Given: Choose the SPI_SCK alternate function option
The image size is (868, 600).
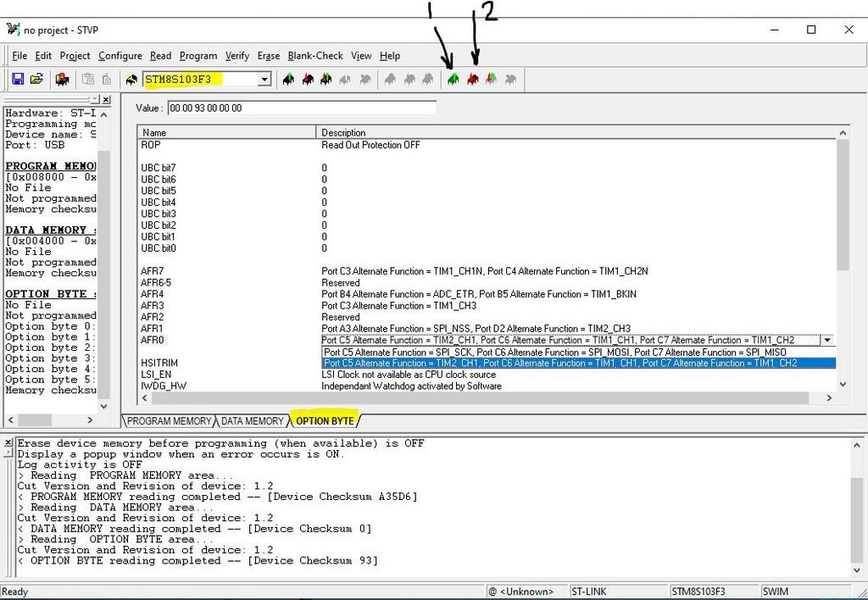Looking at the screenshot, I should [555, 352].
